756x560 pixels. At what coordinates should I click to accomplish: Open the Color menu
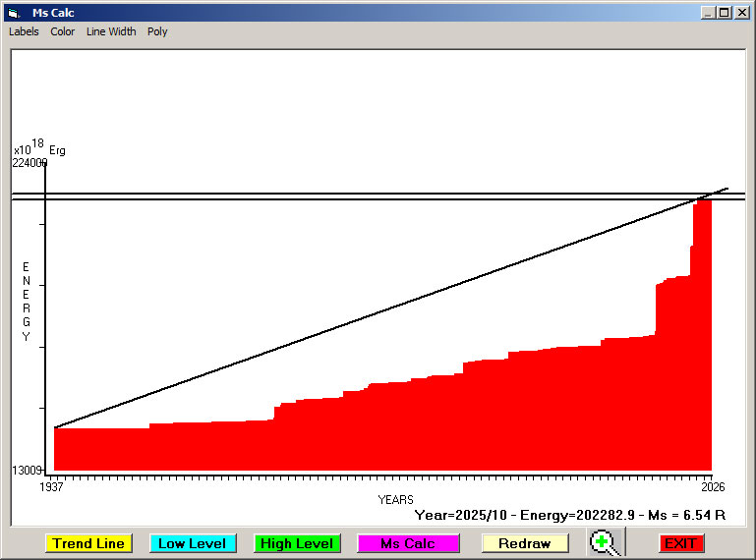pos(63,31)
